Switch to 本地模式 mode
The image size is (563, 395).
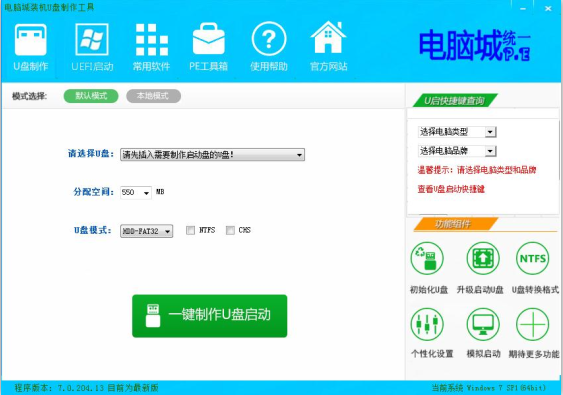click(x=153, y=96)
